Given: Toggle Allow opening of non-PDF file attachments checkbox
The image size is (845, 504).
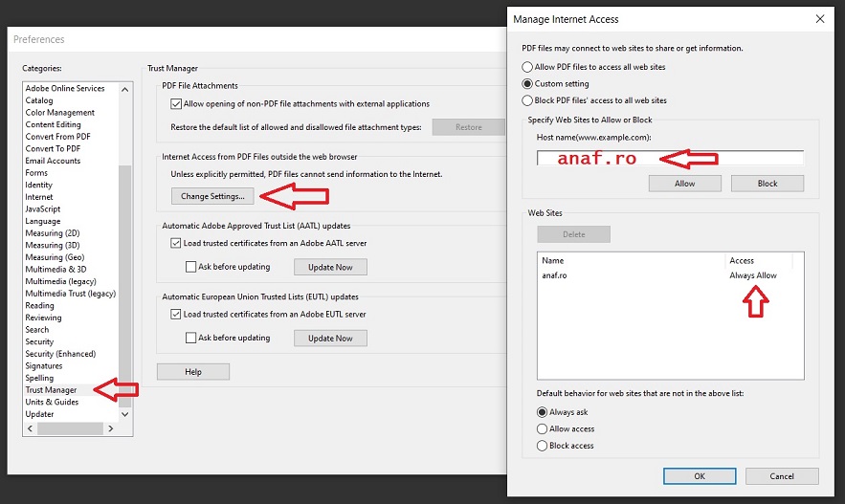Looking at the screenshot, I should click(x=176, y=104).
